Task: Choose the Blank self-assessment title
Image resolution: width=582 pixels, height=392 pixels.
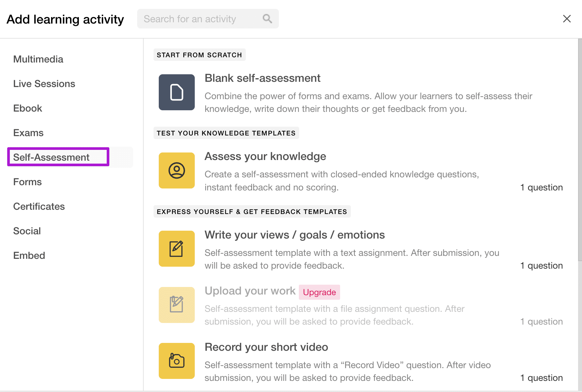Action: 263,78
